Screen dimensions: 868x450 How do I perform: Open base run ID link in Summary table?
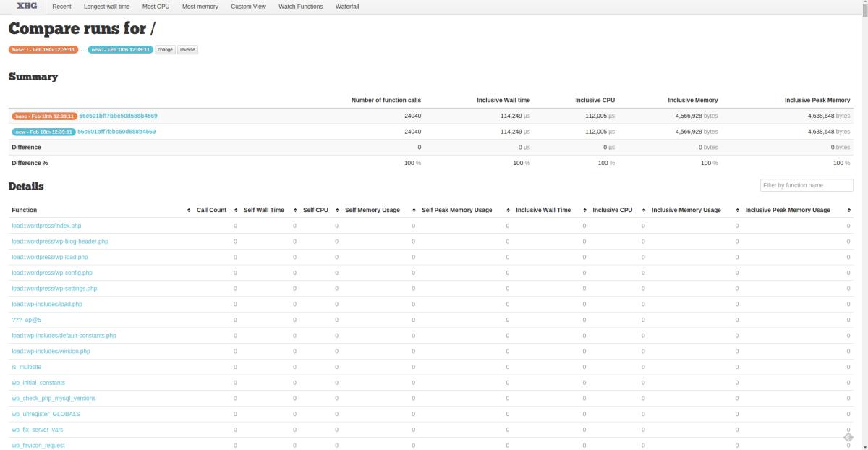pos(118,116)
